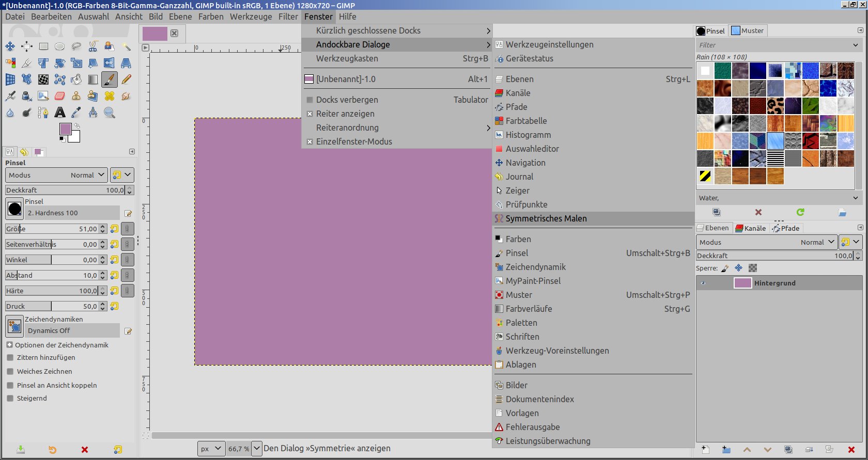This screenshot has width=868, height=460.
Task: Adjust the Härte slider
Action: tap(52, 291)
